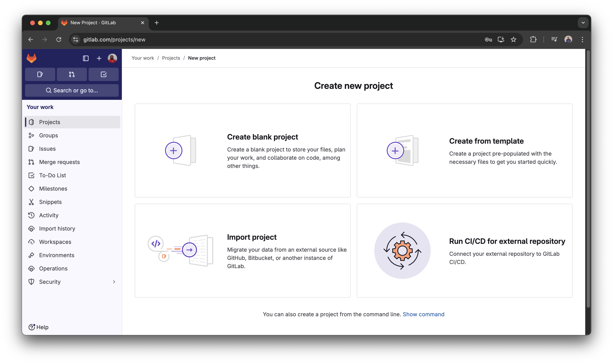This screenshot has width=613, height=364.
Task: Open Merge requests from the shortcut icons
Action: (72, 74)
